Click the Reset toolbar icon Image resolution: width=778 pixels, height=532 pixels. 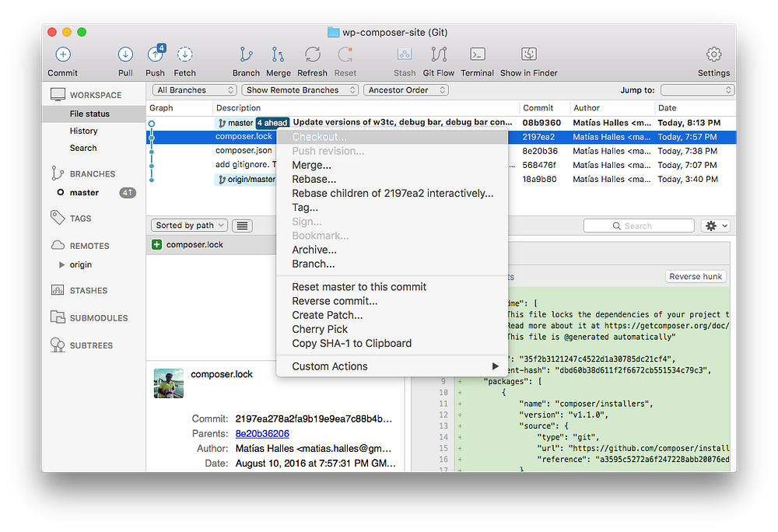(345, 54)
